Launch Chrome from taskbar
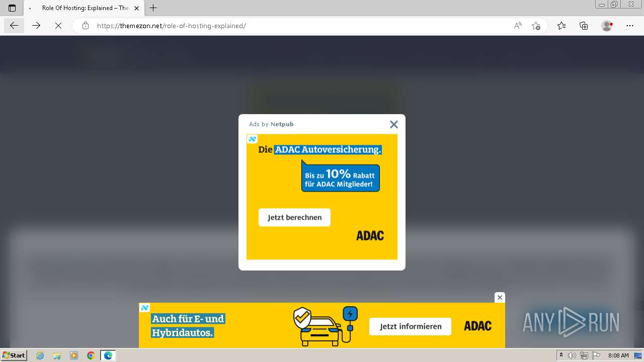 coord(91,355)
